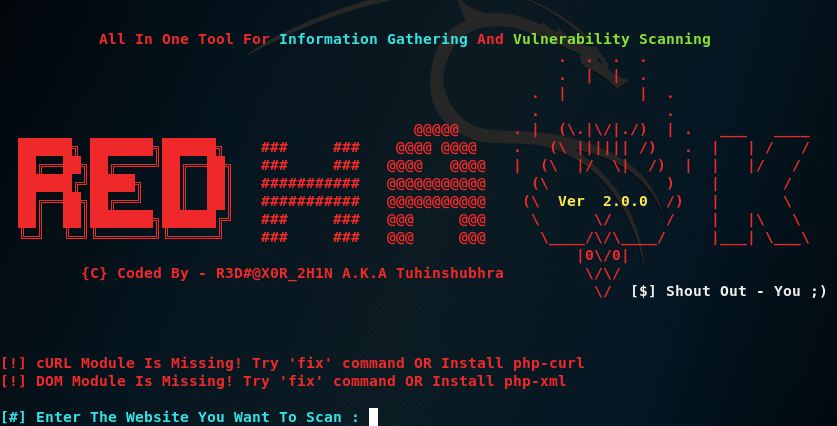Click the terminal cursor after the scan prompt

point(373,417)
